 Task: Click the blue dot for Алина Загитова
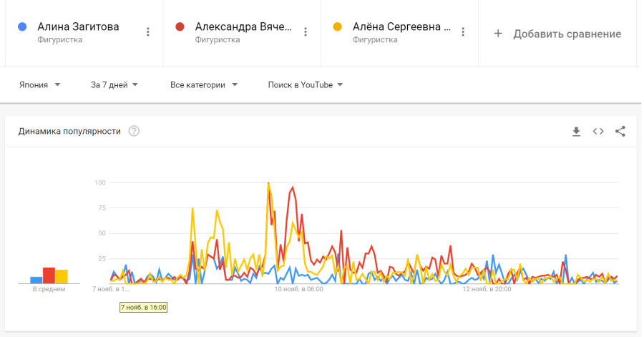tap(22, 27)
